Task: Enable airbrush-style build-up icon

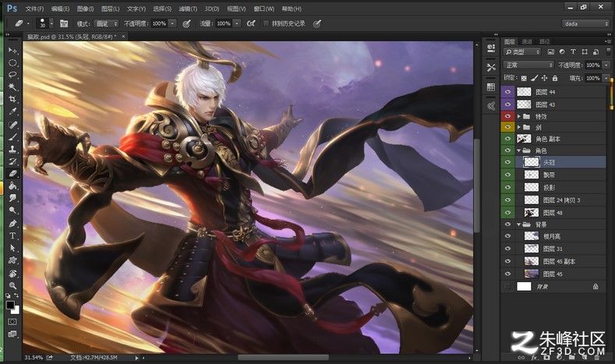Action: (251, 24)
